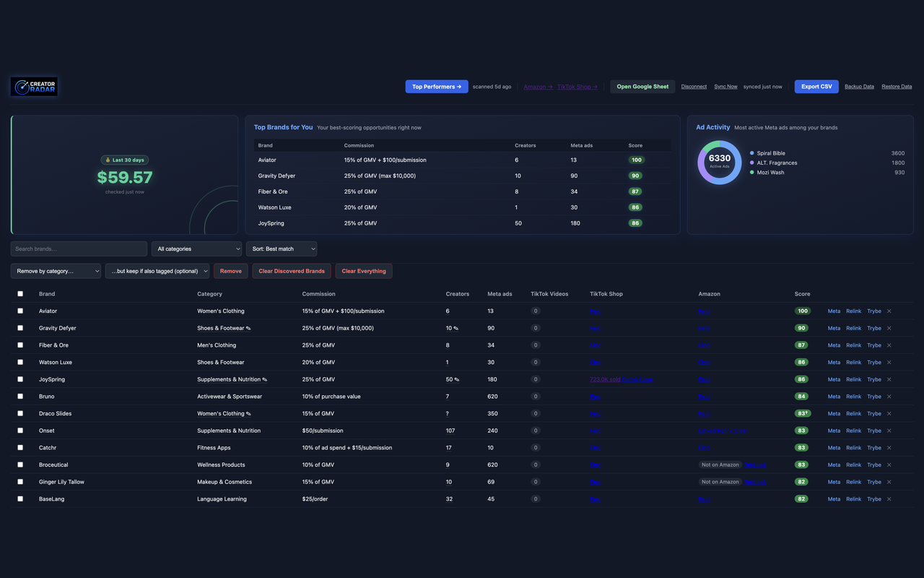Screen dimensions: 924x578
Task: Click the Backup Data link
Action: (859, 87)
